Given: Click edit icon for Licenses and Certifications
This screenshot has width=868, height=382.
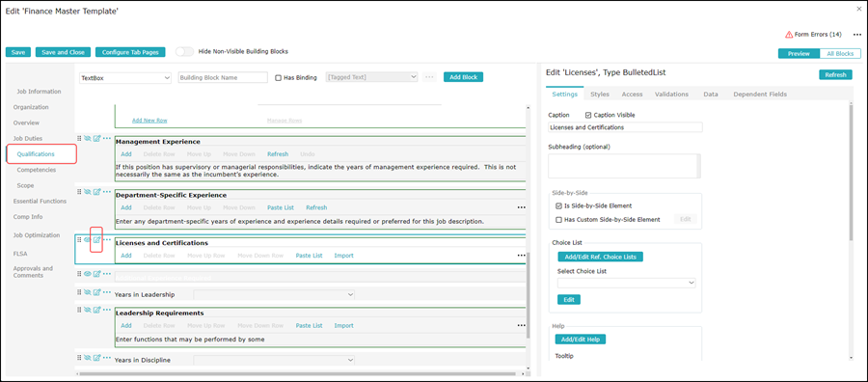Looking at the screenshot, I should [x=96, y=240].
